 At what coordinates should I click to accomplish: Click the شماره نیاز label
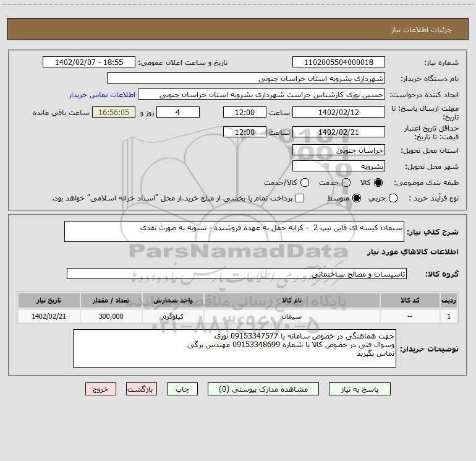tap(441, 63)
